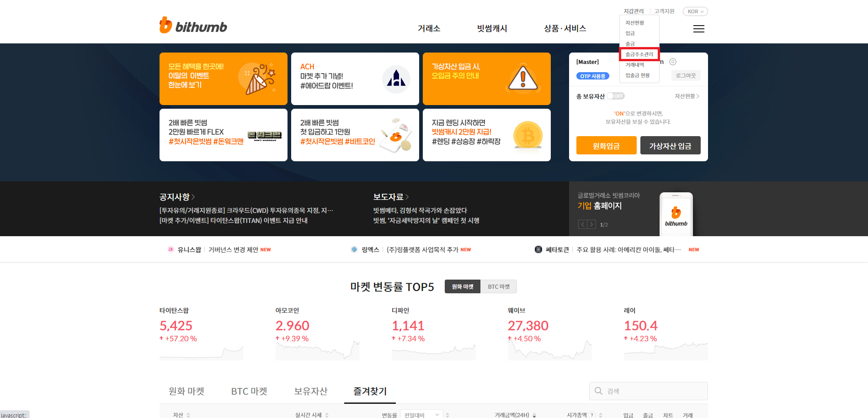Sort by 자산 column arrows
The image size is (868, 418).
click(x=188, y=415)
